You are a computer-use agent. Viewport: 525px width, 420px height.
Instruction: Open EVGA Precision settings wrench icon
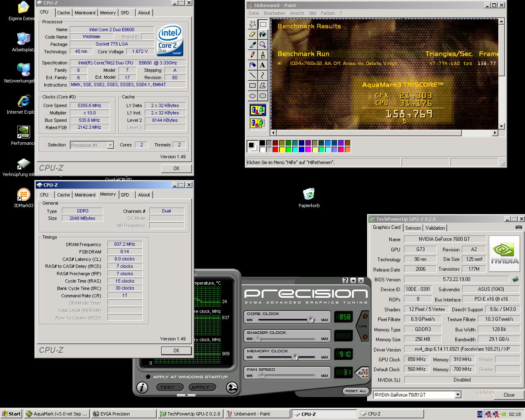tap(232, 387)
